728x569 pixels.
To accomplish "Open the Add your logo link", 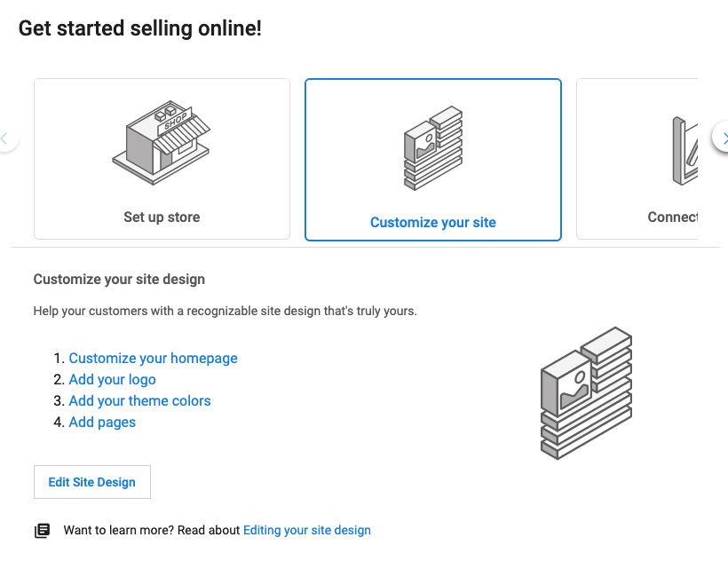I will coord(112,379).
